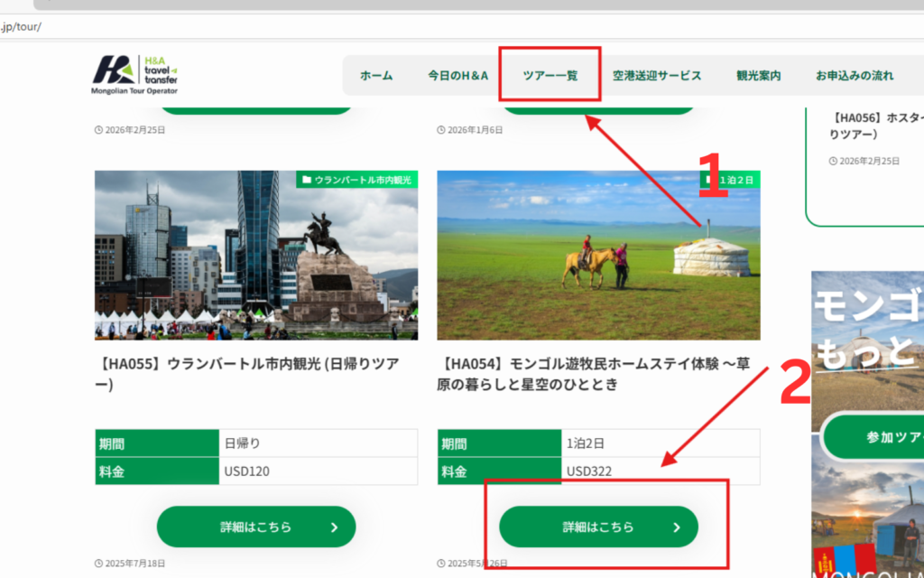The width and height of the screenshot is (924, 578).
Task: Click the chevron arrow on HA054 detail button
Action: click(x=677, y=527)
